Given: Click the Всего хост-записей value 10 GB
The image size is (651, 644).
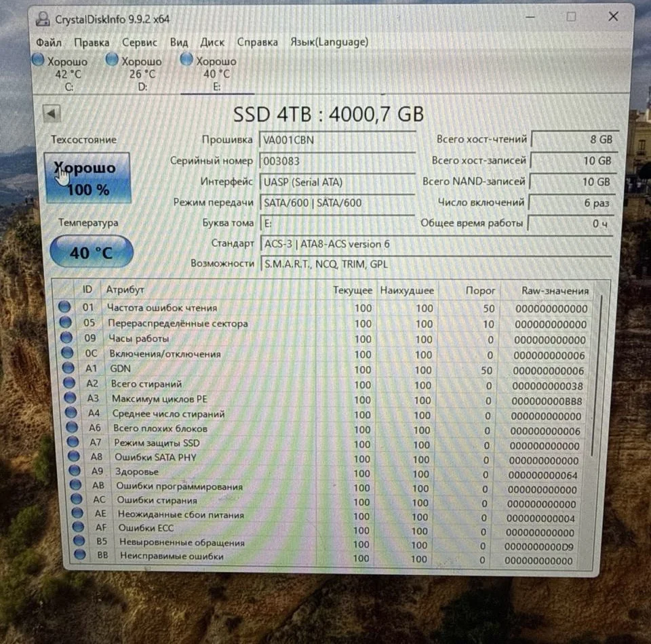Looking at the screenshot, I should tap(574, 161).
